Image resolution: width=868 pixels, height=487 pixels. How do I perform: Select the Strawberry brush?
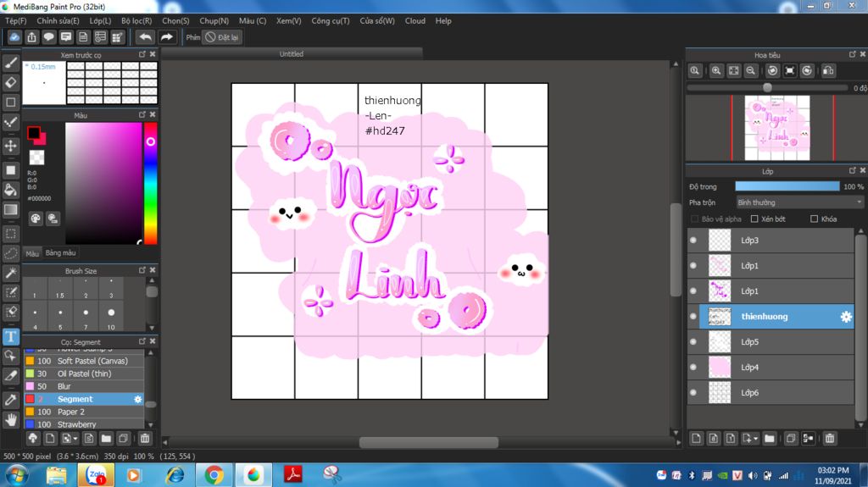[83, 424]
